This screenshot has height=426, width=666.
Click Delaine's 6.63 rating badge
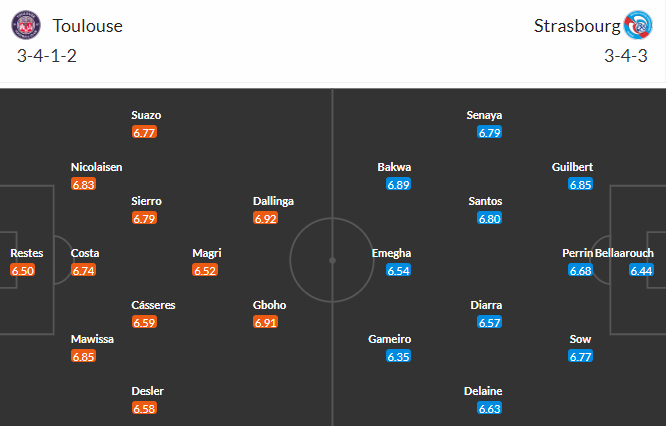coord(489,408)
